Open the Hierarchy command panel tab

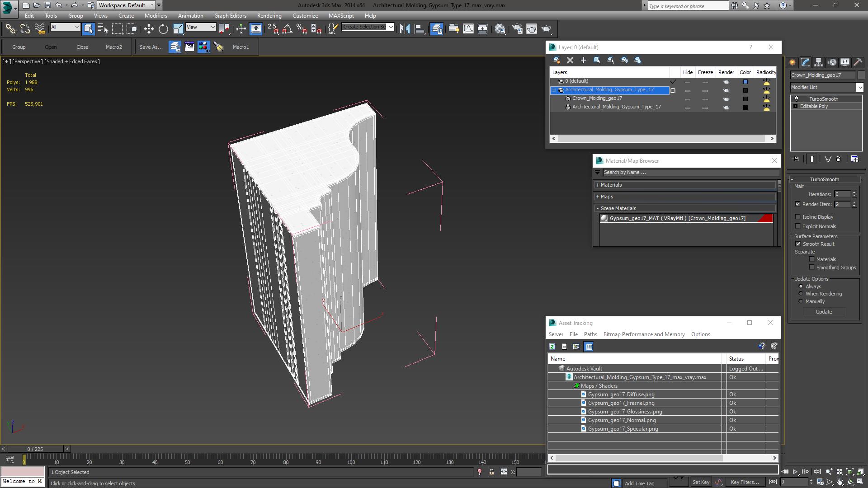point(819,62)
